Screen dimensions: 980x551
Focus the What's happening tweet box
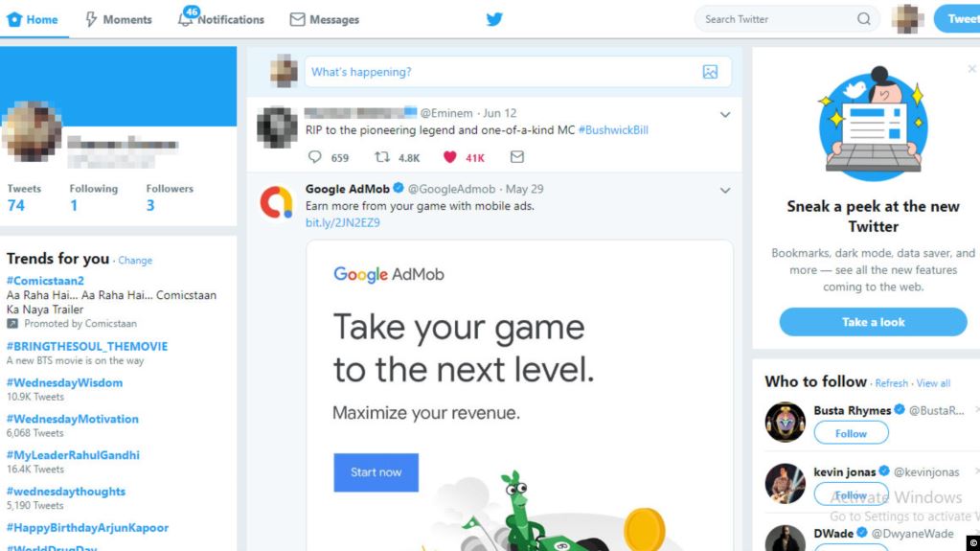coord(503,72)
